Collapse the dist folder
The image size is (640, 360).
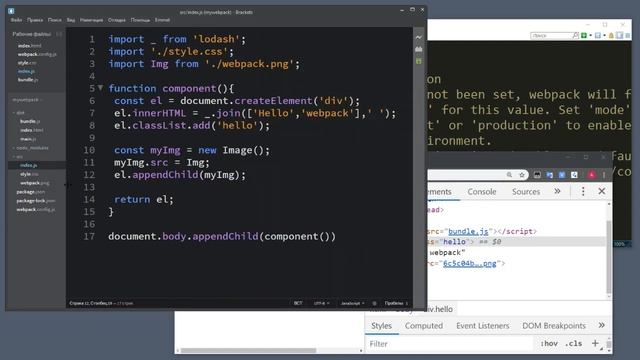click(x=19, y=113)
